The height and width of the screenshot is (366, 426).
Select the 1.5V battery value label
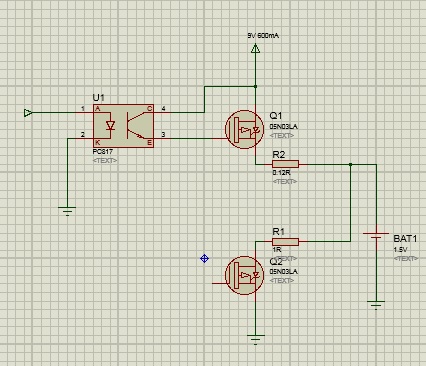[400, 249]
